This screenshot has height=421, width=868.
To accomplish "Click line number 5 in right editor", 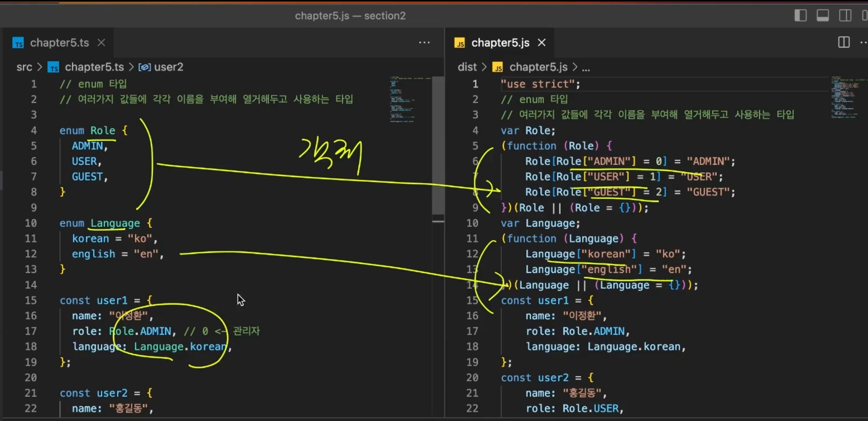I will click(475, 146).
